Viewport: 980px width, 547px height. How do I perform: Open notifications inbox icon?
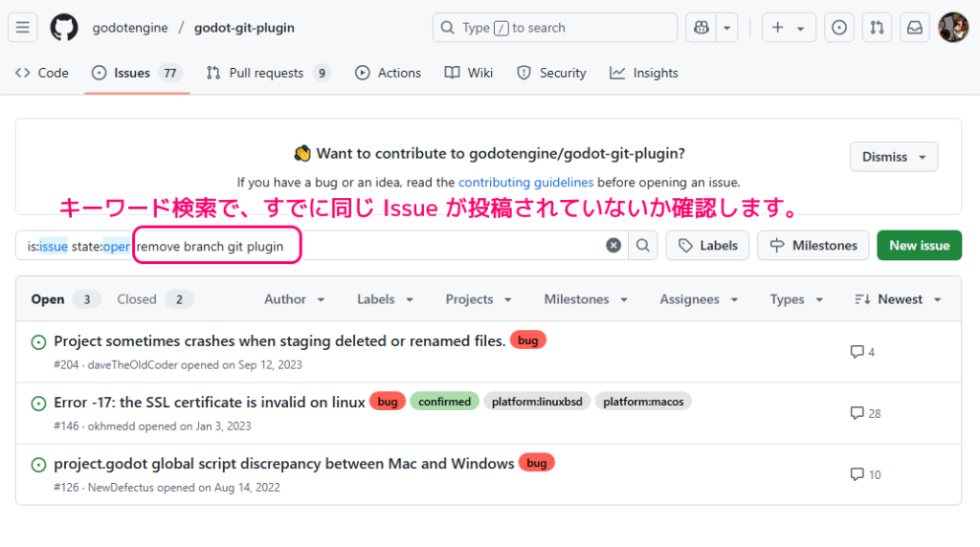pyautogui.click(x=915, y=28)
